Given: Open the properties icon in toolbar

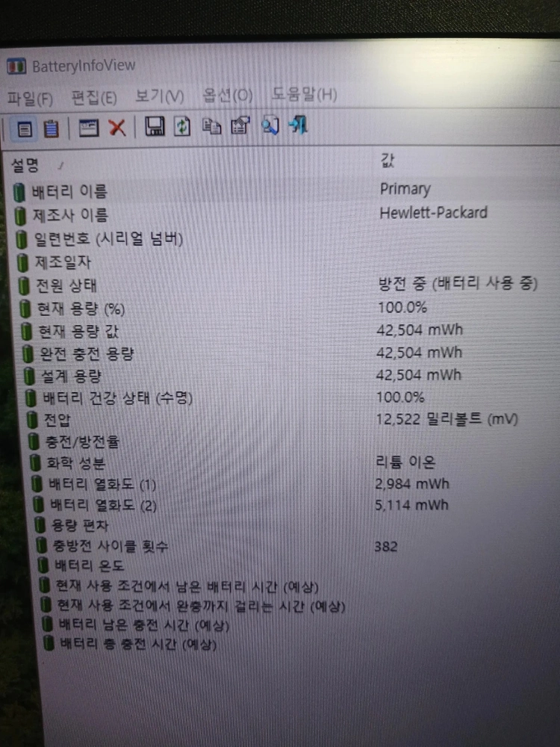Looking at the screenshot, I should click(240, 125).
